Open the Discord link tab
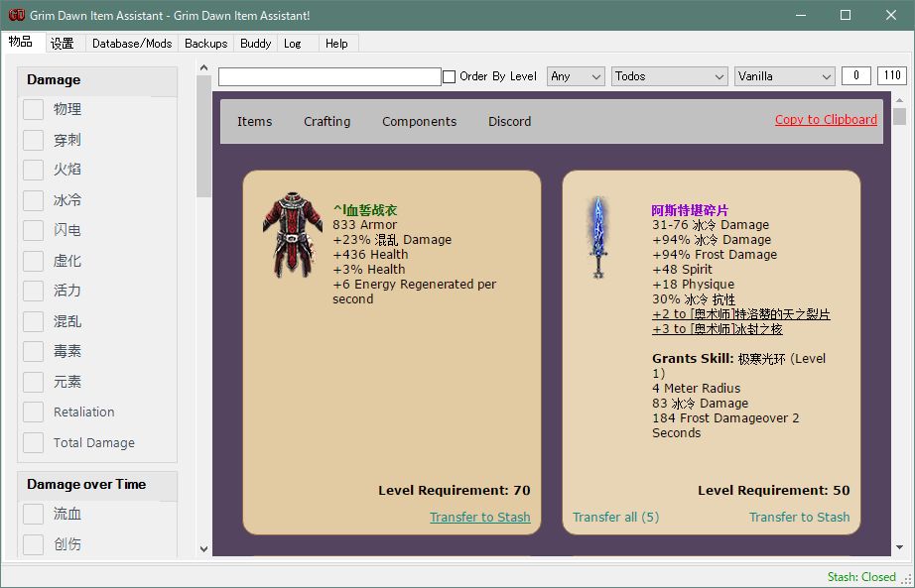 pyautogui.click(x=509, y=121)
